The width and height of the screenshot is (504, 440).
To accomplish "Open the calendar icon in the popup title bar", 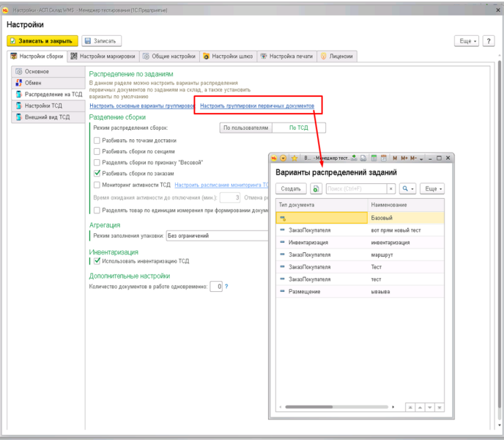I will tap(383, 158).
